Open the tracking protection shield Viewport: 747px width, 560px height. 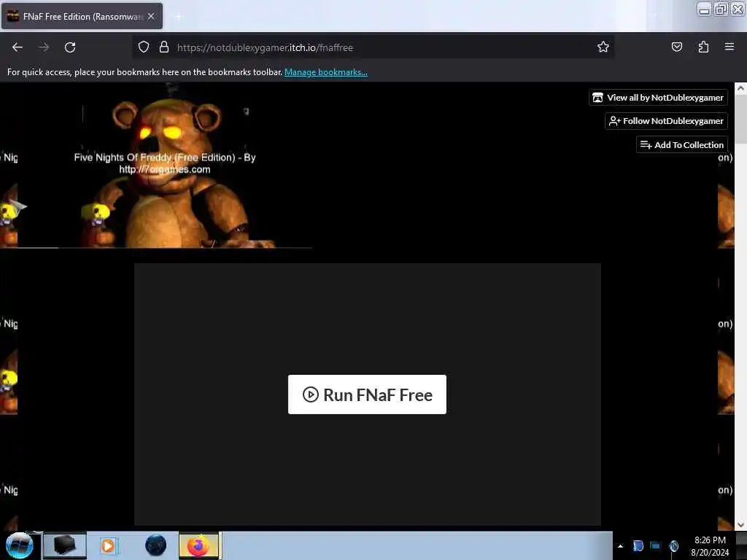point(144,47)
